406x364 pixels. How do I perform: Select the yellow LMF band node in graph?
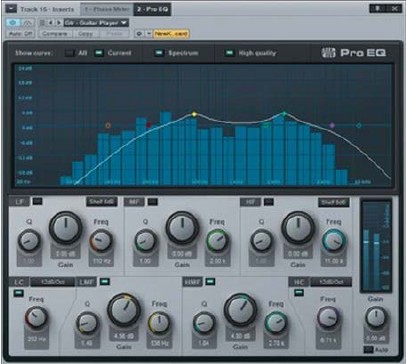[195, 114]
